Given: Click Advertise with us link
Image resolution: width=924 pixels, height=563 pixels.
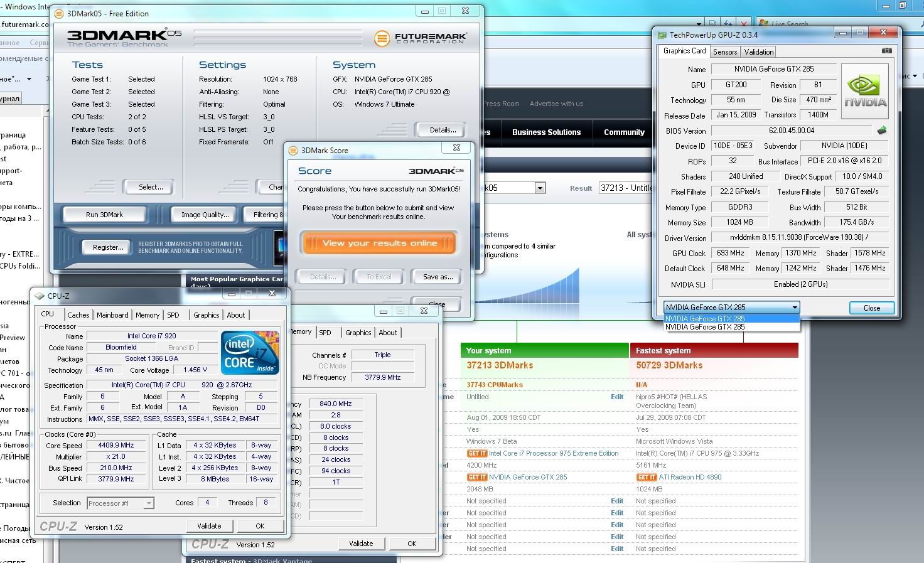Looking at the screenshot, I should click(556, 104).
